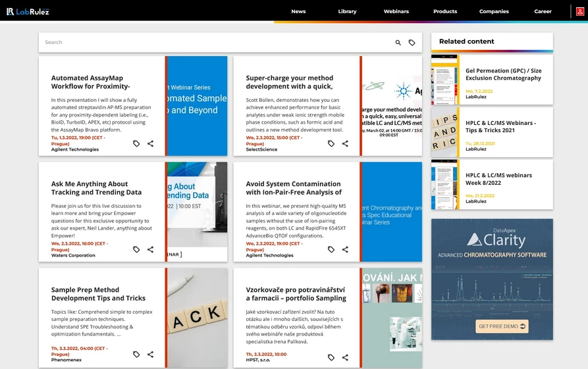The height and width of the screenshot is (369, 588).
Task: Click Agilent Technologies under Avoid System Contamination
Action: click(269, 255)
